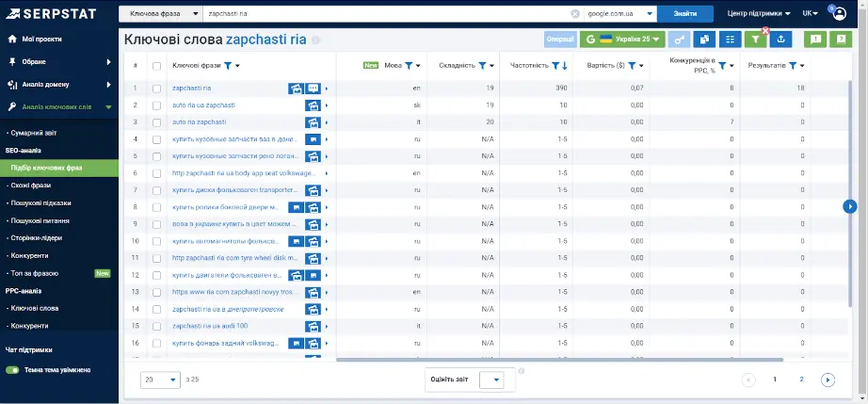868x404 pixels.
Task: Click filter funnel in Мова column
Action: [x=409, y=66]
